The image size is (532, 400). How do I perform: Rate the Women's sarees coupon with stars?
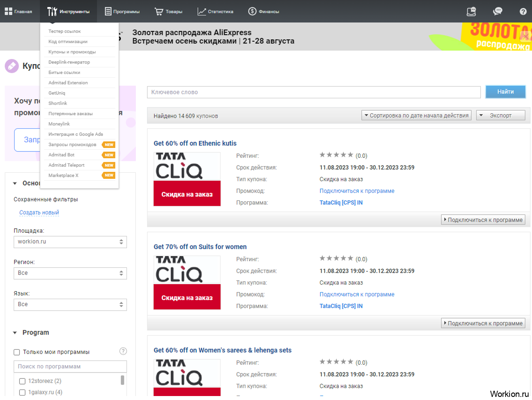coord(336,362)
